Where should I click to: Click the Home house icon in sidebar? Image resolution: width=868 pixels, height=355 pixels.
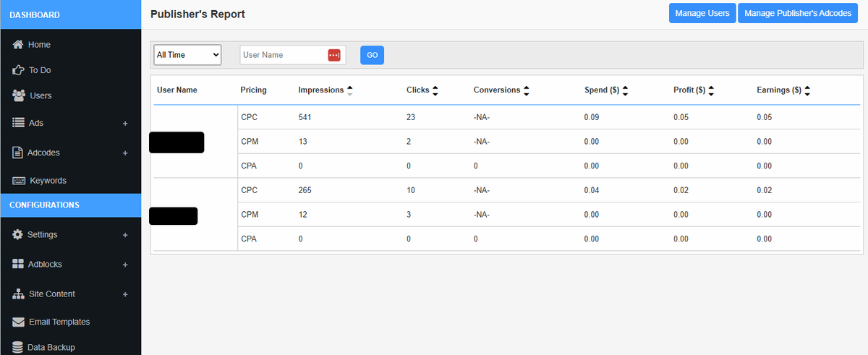tap(19, 44)
